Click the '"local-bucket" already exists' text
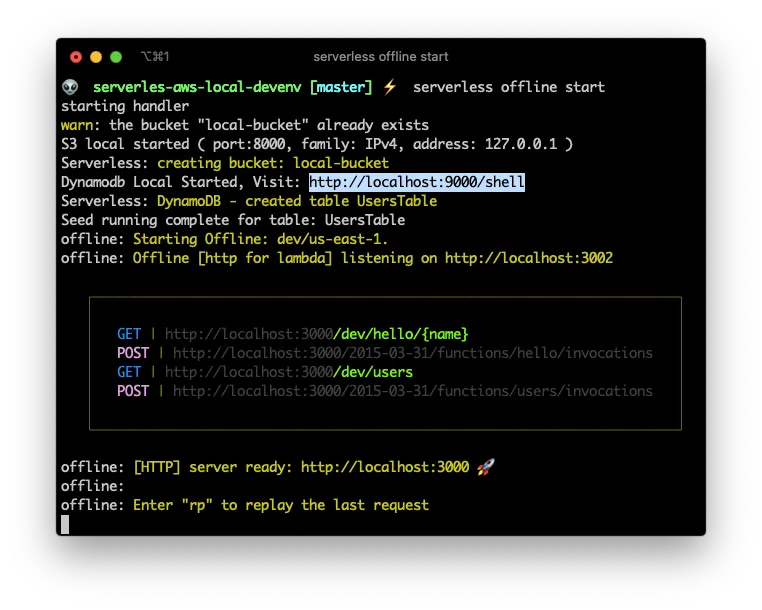The image size is (762, 610). pyautogui.click(x=313, y=125)
